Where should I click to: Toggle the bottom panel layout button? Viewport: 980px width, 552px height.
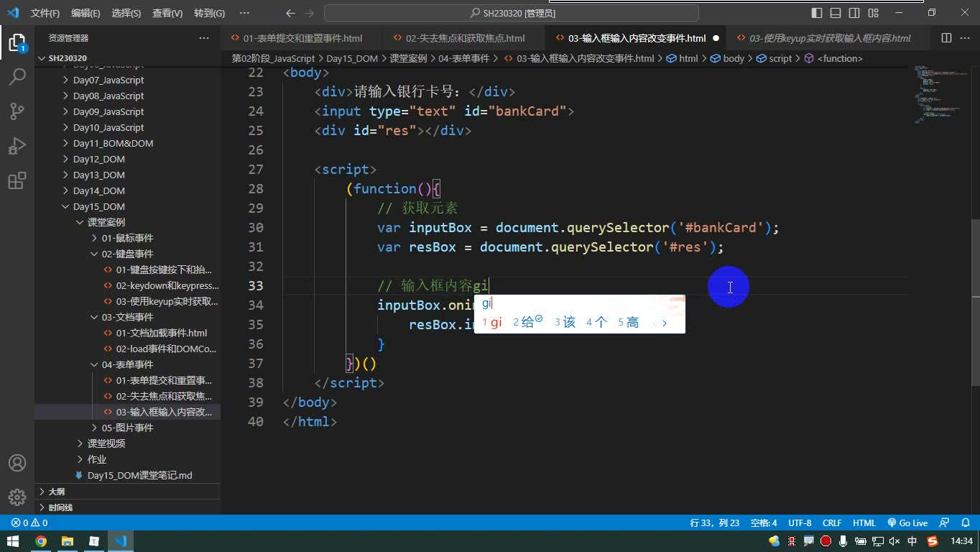836,13
